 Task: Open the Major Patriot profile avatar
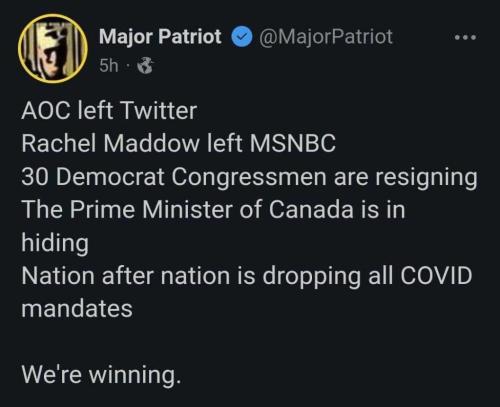(x=53, y=49)
